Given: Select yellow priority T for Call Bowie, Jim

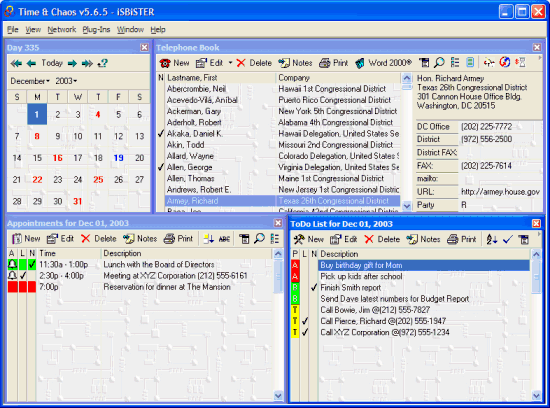Looking at the screenshot, I should coord(295,310).
